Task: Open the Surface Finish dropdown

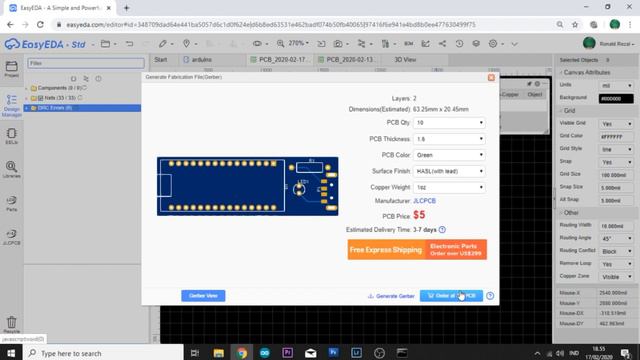Action: point(449,171)
